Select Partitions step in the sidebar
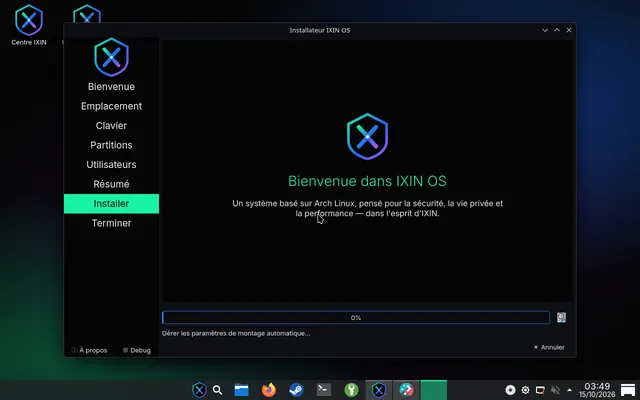Image resolution: width=640 pixels, height=400 pixels. tap(111, 145)
